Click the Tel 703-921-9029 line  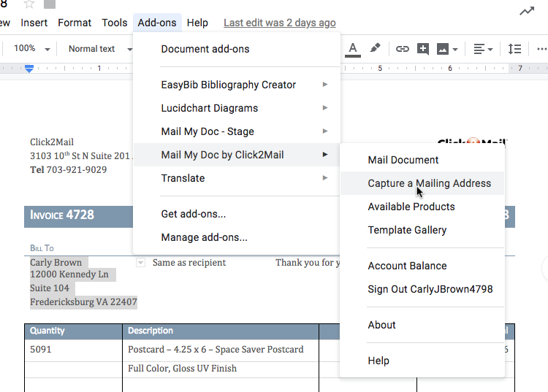pos(69,169)
